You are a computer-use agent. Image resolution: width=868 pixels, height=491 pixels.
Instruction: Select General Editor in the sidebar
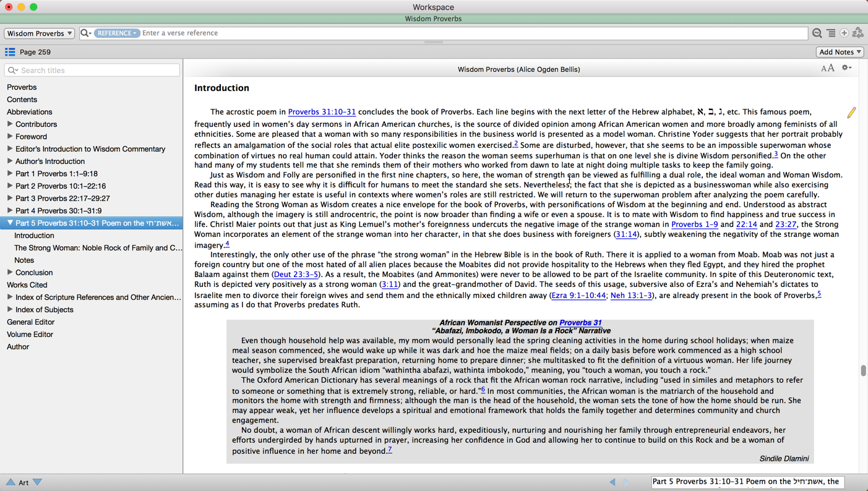pyautogui.click(x=31, y=322)
